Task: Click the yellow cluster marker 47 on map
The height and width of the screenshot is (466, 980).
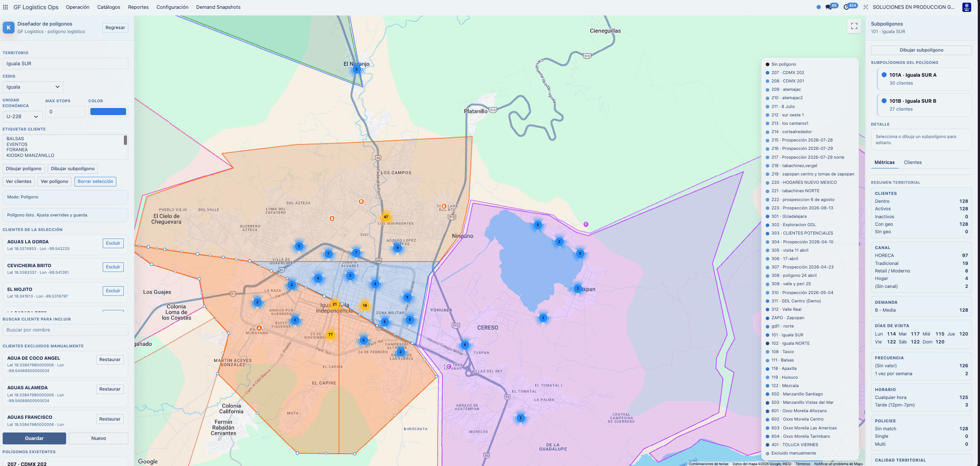Action: [386, 217]
